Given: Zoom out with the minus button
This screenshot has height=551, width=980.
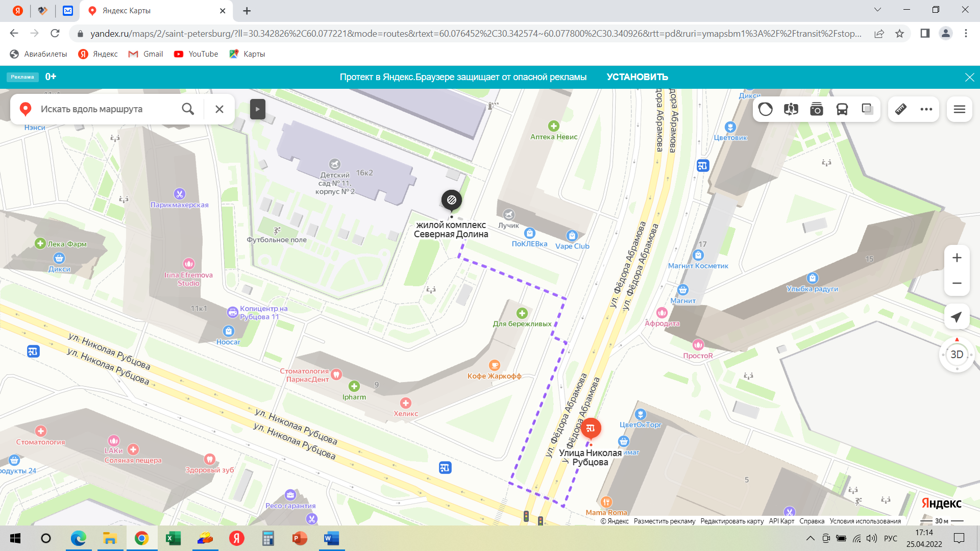Looking at the screenshot, I should coord(957,283).
